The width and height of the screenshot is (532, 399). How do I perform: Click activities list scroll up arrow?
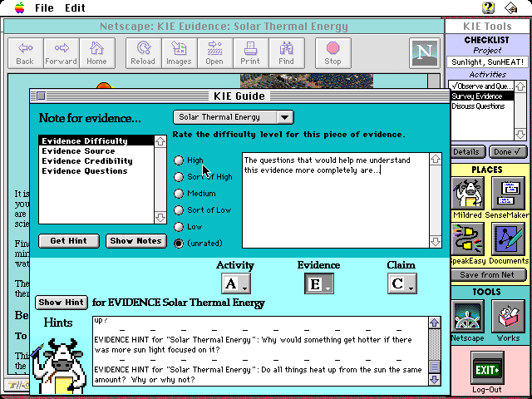pos(520,86)
